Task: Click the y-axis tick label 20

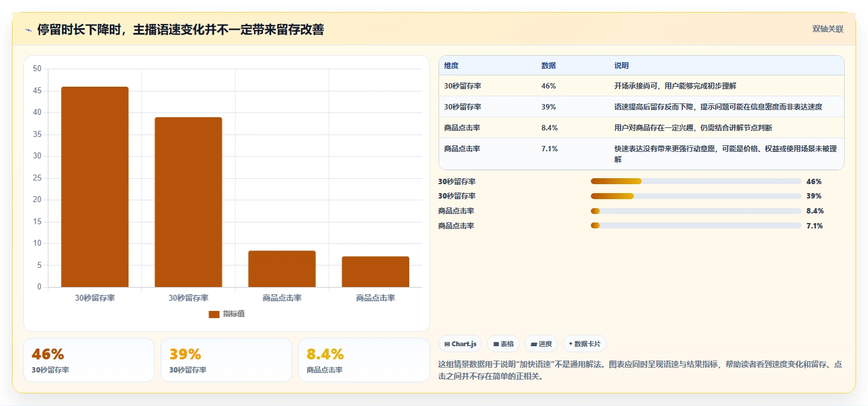Action: tap(37, 200)
